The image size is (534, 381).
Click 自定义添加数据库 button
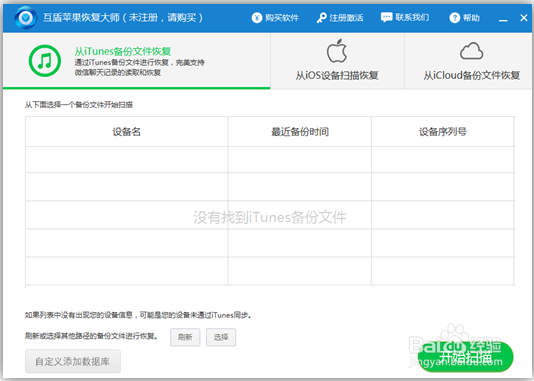[73, 361]
